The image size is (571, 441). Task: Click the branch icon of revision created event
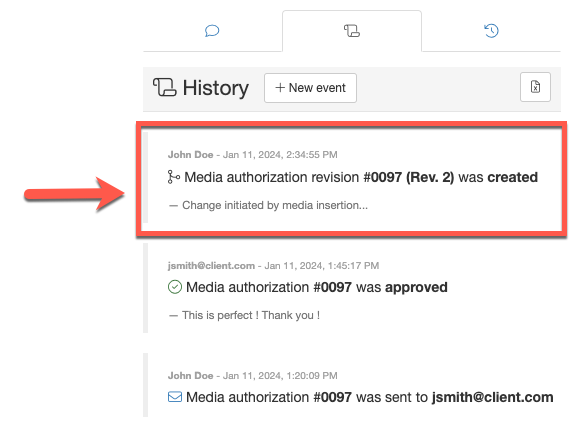[x=173, y=177]
